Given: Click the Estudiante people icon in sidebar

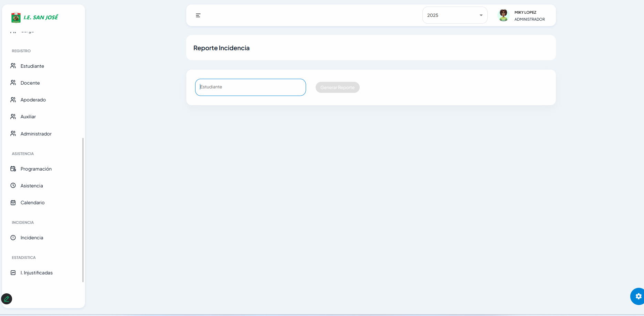Looking at the screenshot, I should click(13, 66).
